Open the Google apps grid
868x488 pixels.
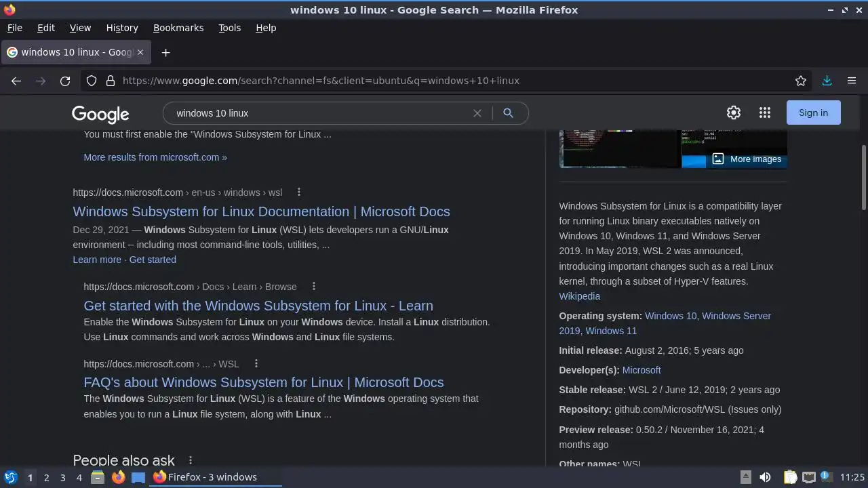pyautogui.click(x=765, y=113)
